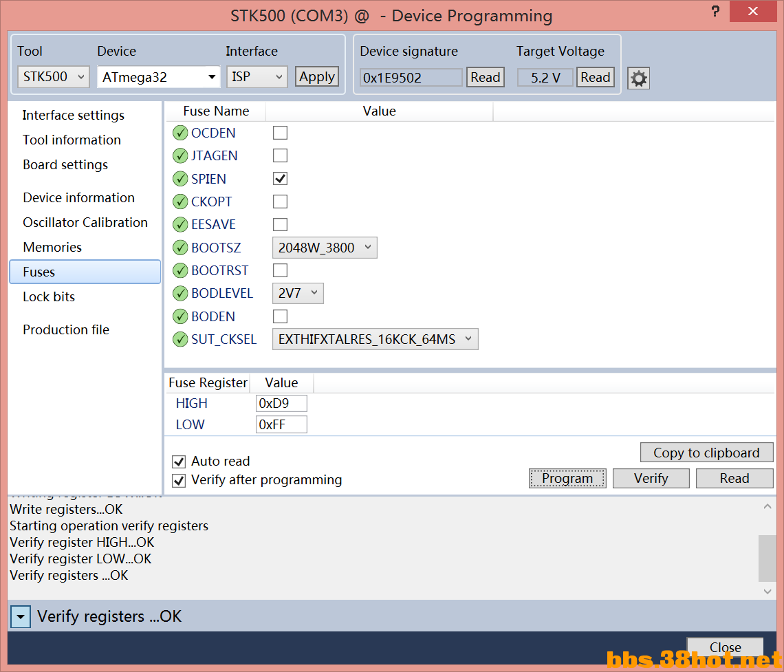Click the Close button
The width and height of the screenshot is (784, 672).
click(726, 648)
